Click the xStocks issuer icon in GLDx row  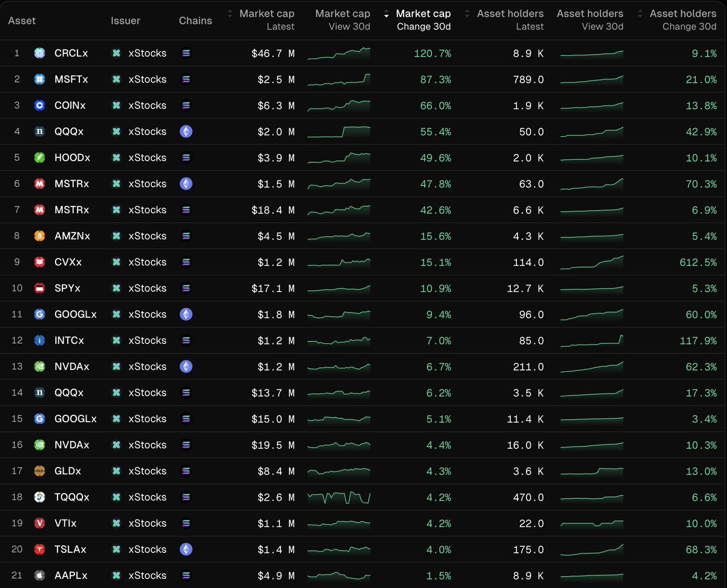[116, 471]
